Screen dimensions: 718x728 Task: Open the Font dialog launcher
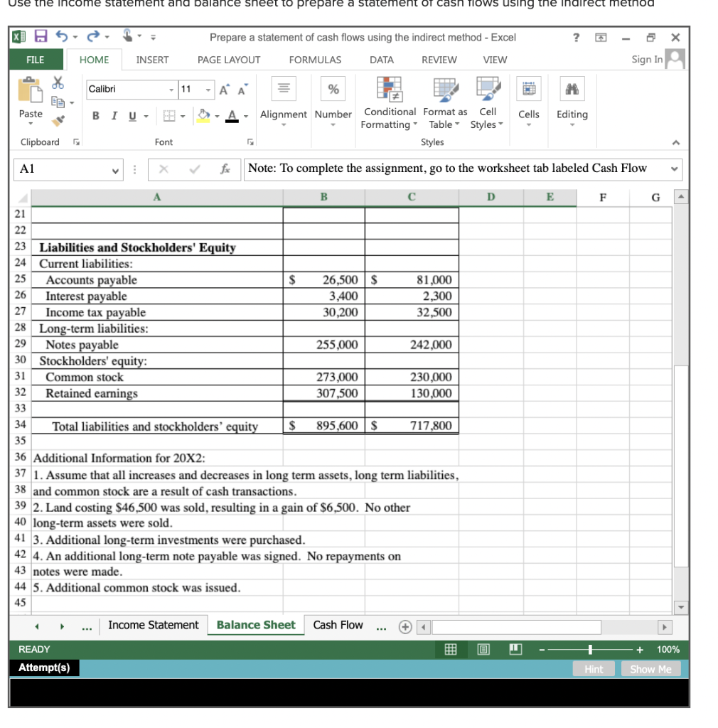click(251, 142)
